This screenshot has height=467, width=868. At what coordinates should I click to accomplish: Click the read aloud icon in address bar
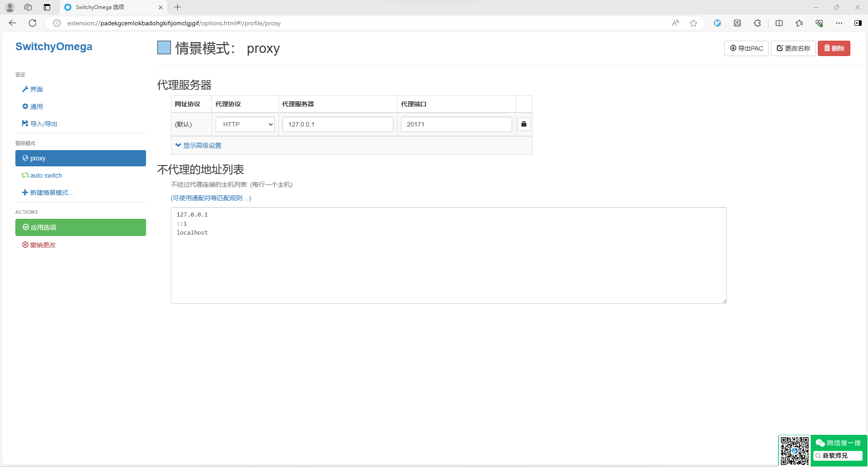pos(675,23)
